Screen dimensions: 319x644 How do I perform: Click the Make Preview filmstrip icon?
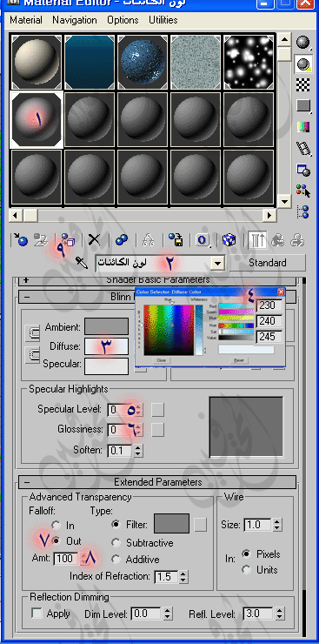(303, 149)
